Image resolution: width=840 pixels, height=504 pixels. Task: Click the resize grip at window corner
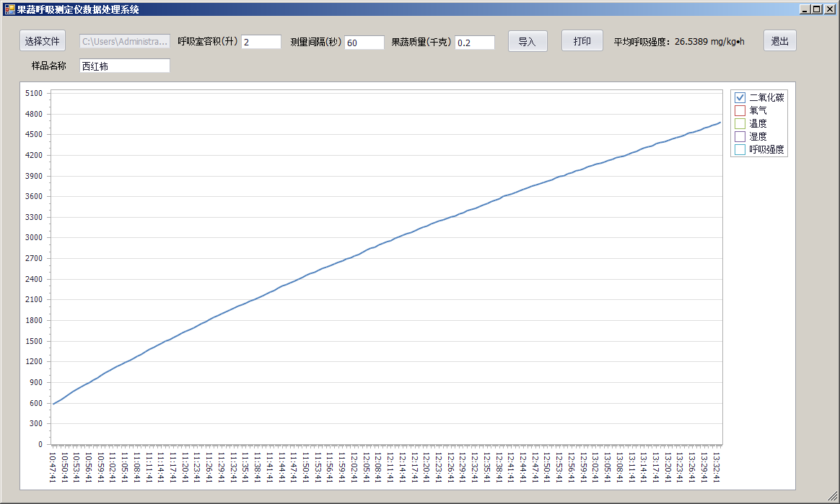coord(833,497)
